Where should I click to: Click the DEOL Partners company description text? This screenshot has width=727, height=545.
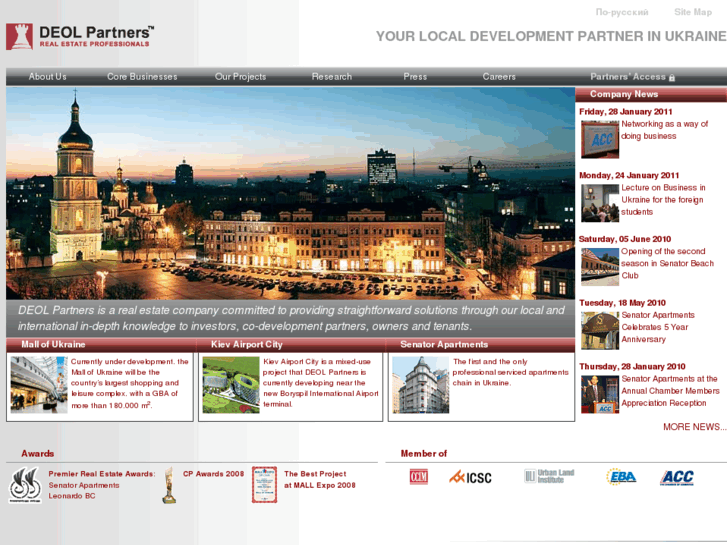(x=291, y=318)
